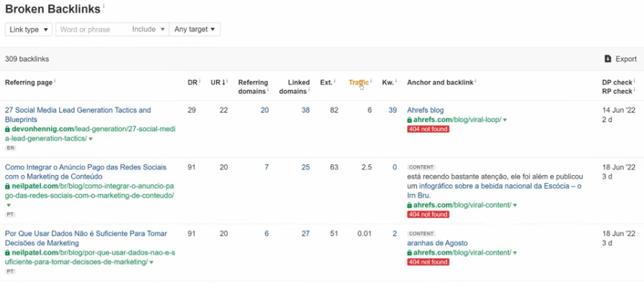The width and height of the screenshot is (644, 284).
Task: Click linked domains value 38
Action: pyautogui.click(x=305, y=110)
